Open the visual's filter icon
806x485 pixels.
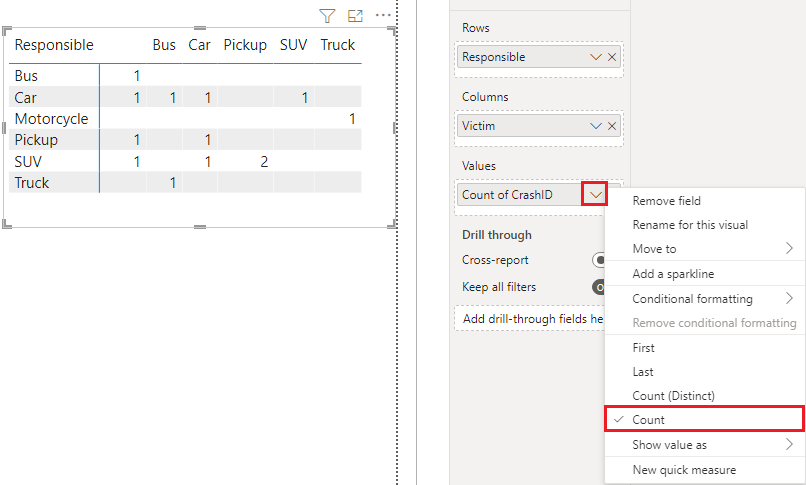point(327,16)
